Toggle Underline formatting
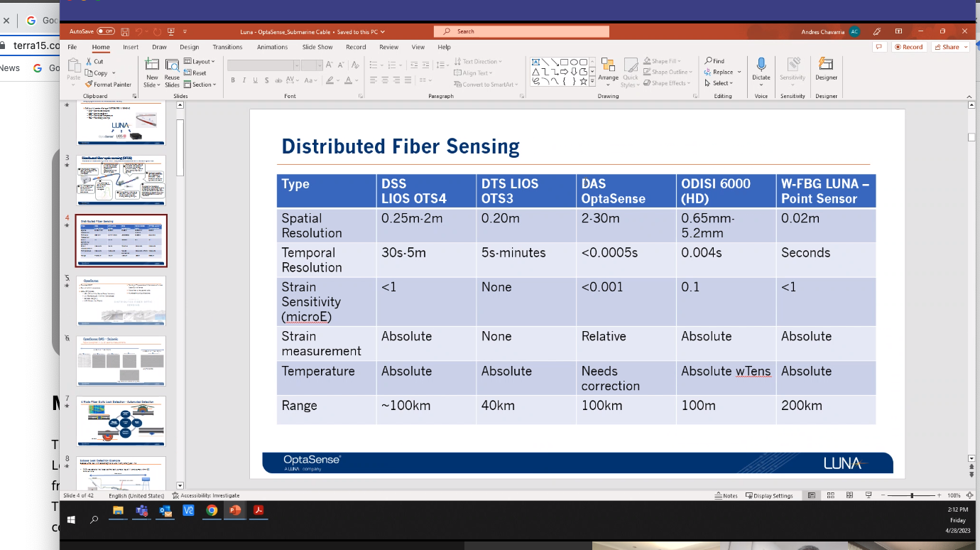Viewport: 980px width, 550px height. (x=255, y=80)
